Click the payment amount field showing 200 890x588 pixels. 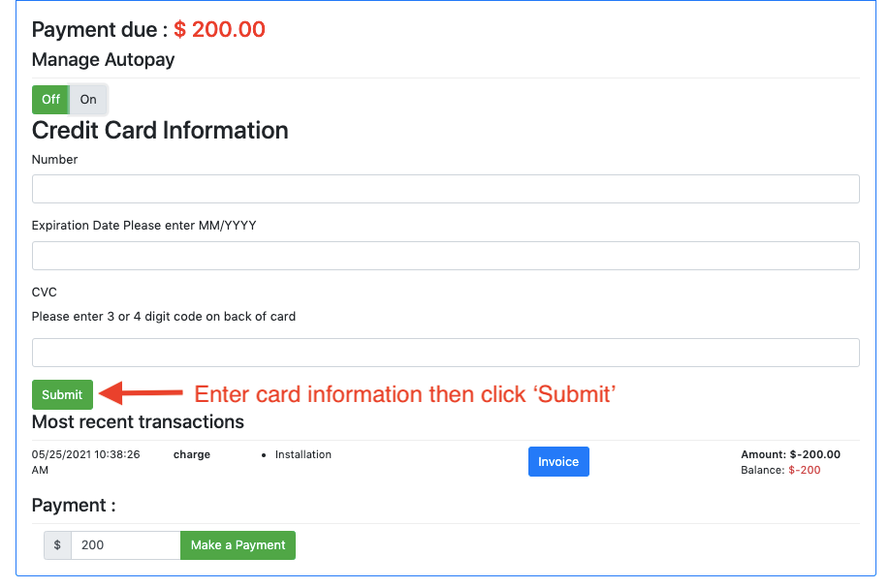[125, 545]
